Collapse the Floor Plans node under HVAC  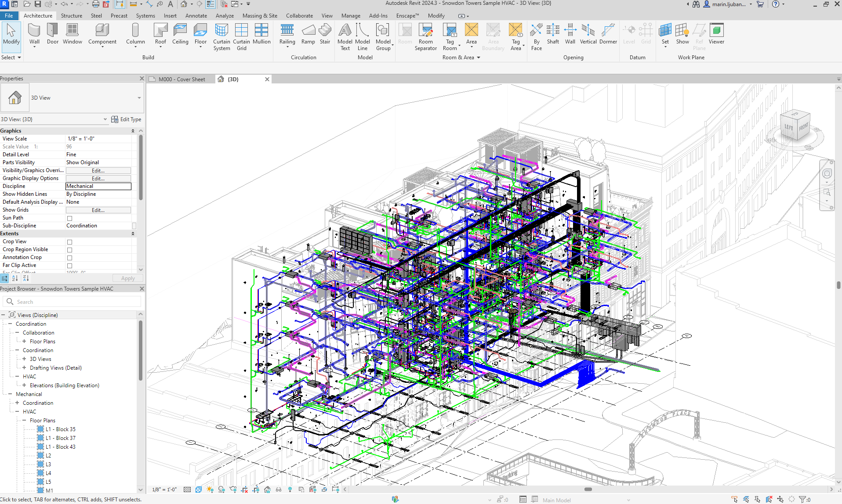pyautogui.click(x=24, y=421)
